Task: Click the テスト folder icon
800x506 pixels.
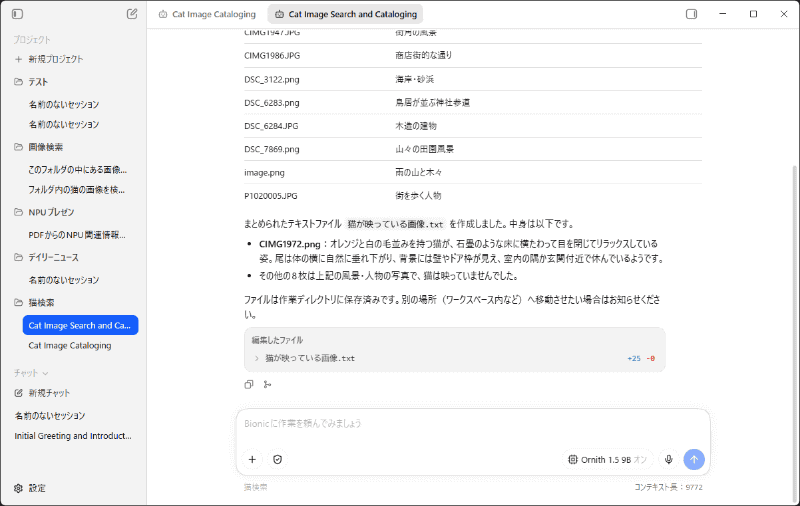Action: click(18, 82)
